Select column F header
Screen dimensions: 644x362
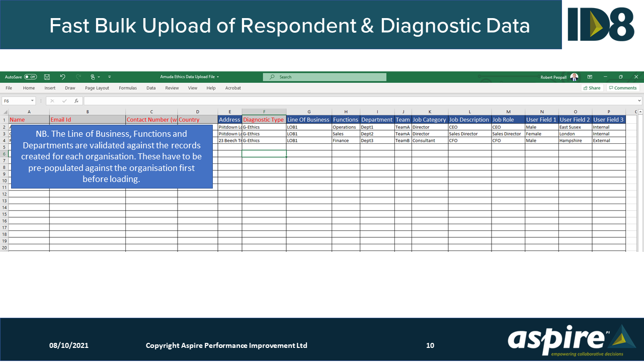[264, 112]
